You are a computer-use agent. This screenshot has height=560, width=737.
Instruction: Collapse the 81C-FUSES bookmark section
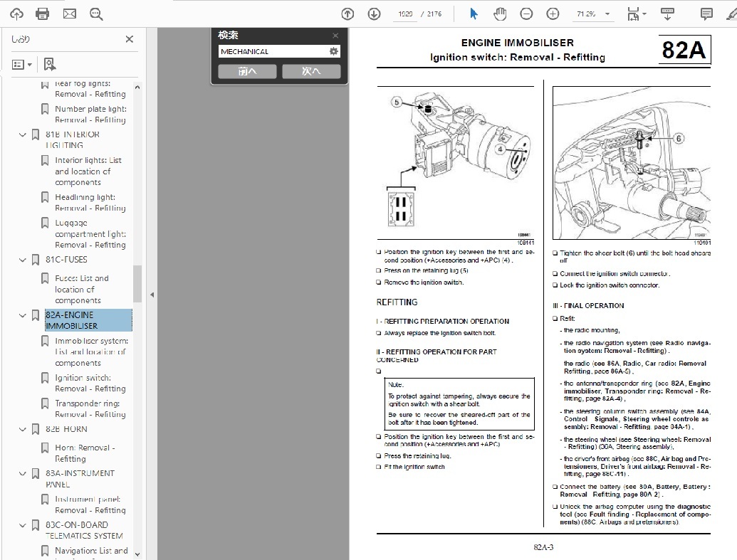(x=22, y=260)
